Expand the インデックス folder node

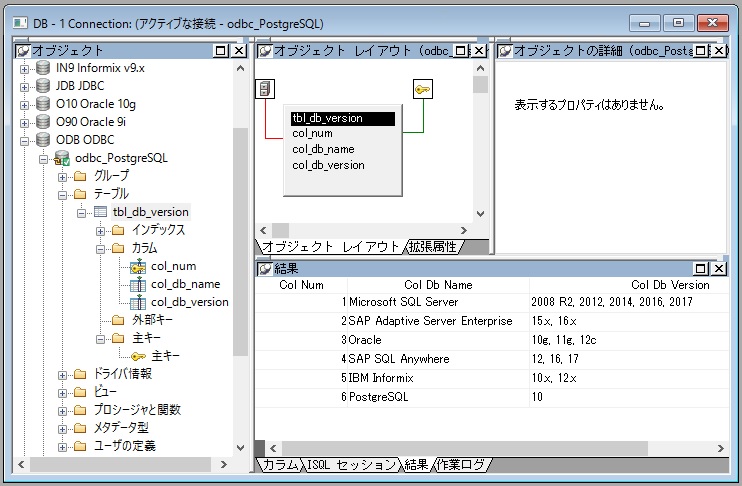click(100, 230)
